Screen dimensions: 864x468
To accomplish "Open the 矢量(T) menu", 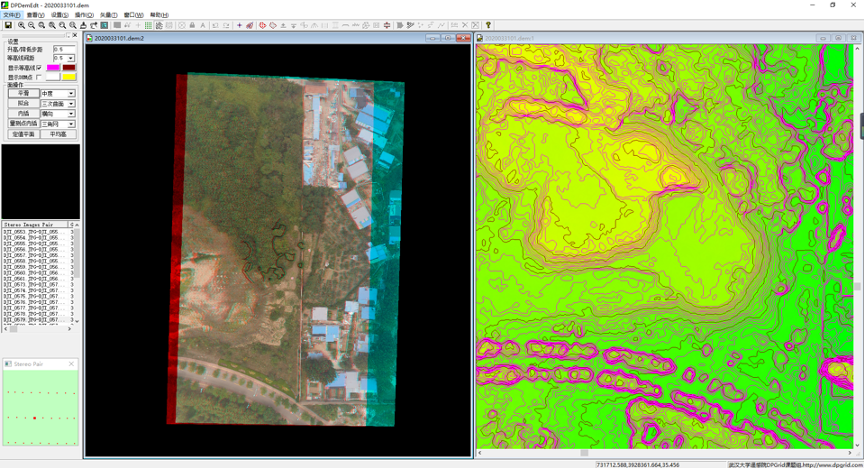I will click(109, 15).
